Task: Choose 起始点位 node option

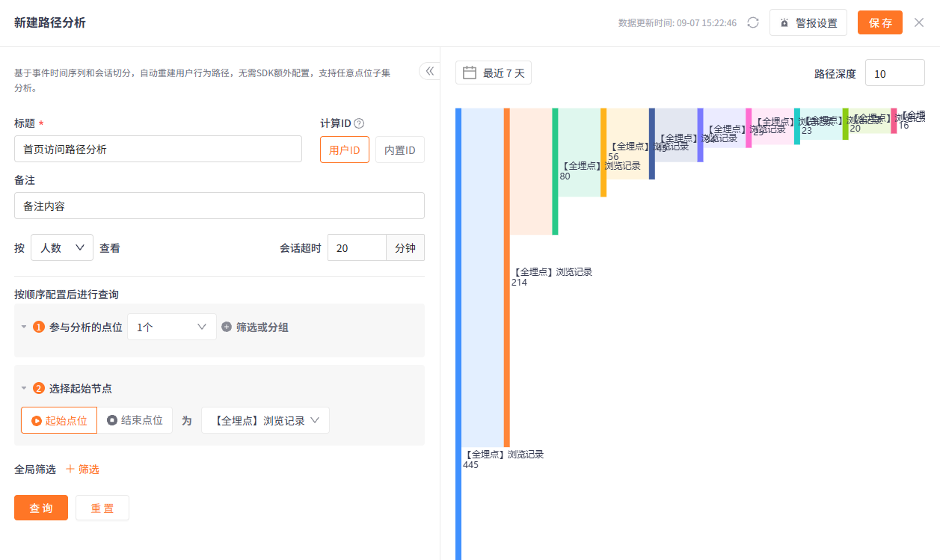Action: click(59, 420)
